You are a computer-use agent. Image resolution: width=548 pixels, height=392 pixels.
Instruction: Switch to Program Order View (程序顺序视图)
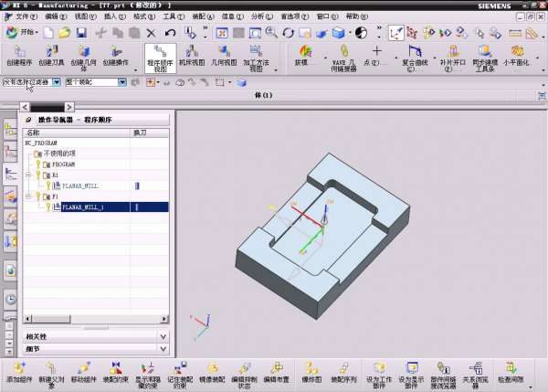[160, 58]
